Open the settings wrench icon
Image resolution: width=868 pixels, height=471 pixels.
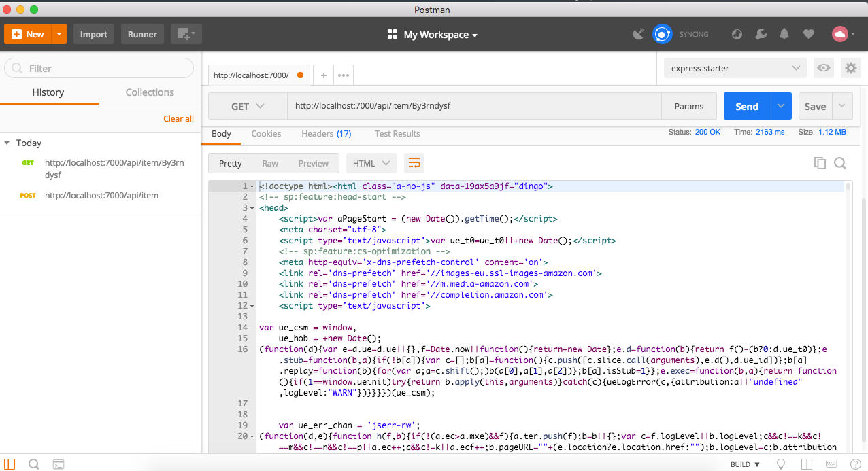(x=761, y=34)
